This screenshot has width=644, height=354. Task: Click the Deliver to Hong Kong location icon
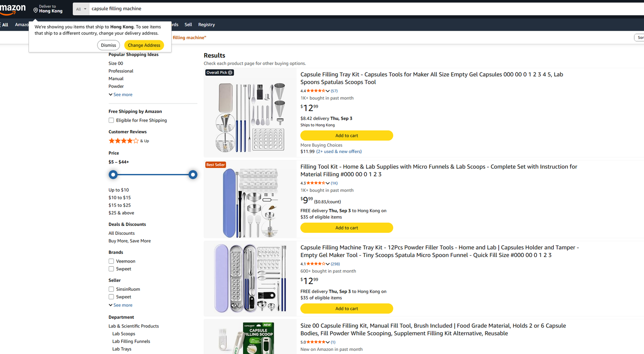tap(35, 10)
